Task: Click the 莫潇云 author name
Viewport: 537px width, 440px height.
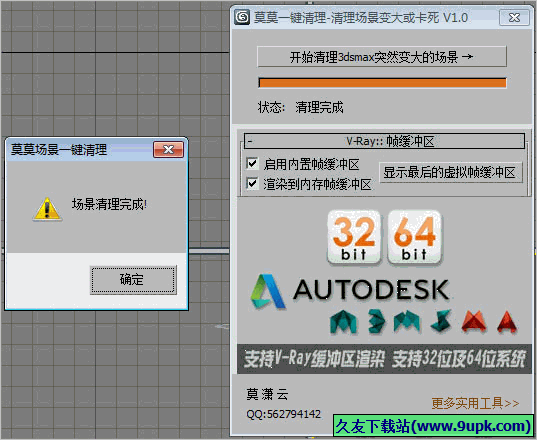Action: [267, 394]
